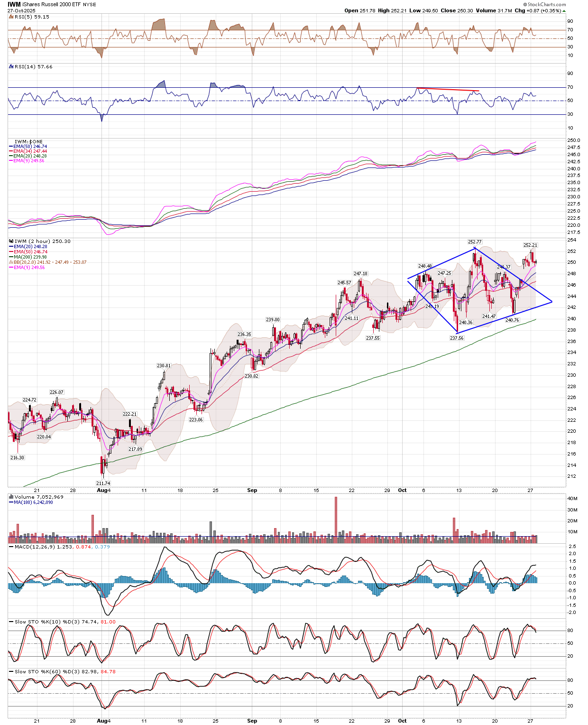Click the 247.25 price label
Screen dimensions: 588x725
(x=444, y=273)
